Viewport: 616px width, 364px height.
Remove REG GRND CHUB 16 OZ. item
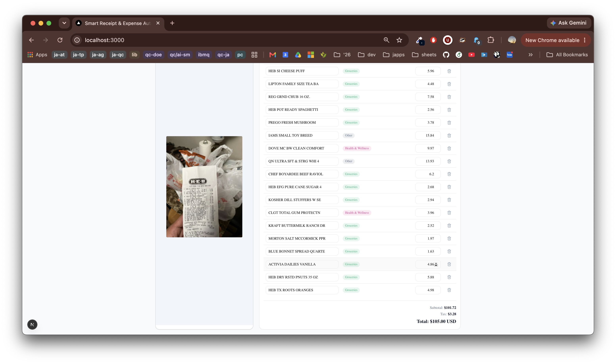pyautogui.click(x=449, y=97)
